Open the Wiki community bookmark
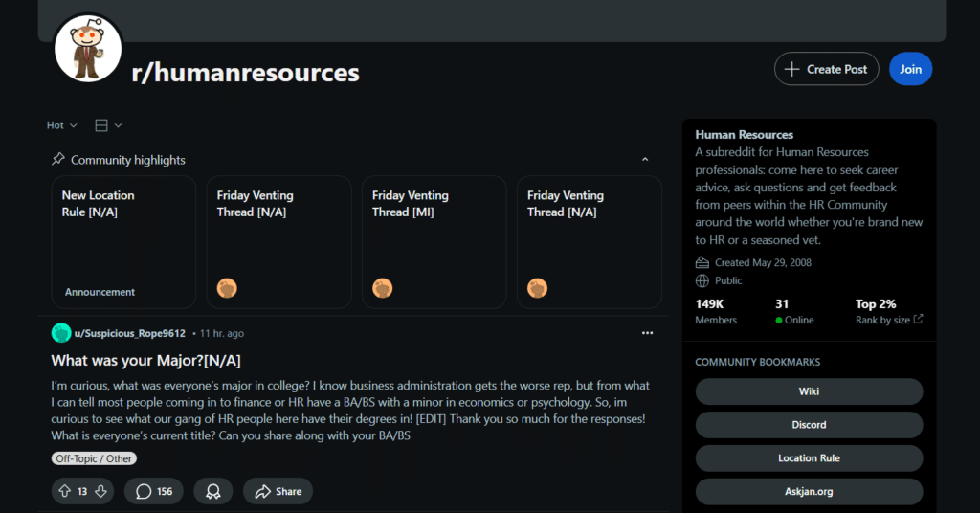Screen dimensions: 980x513 click(809, 391)
